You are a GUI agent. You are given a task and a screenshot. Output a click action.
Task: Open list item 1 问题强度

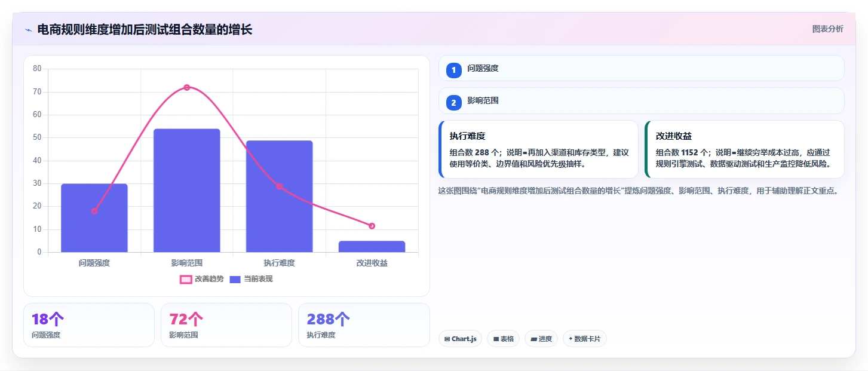click(x=641, y=68)
